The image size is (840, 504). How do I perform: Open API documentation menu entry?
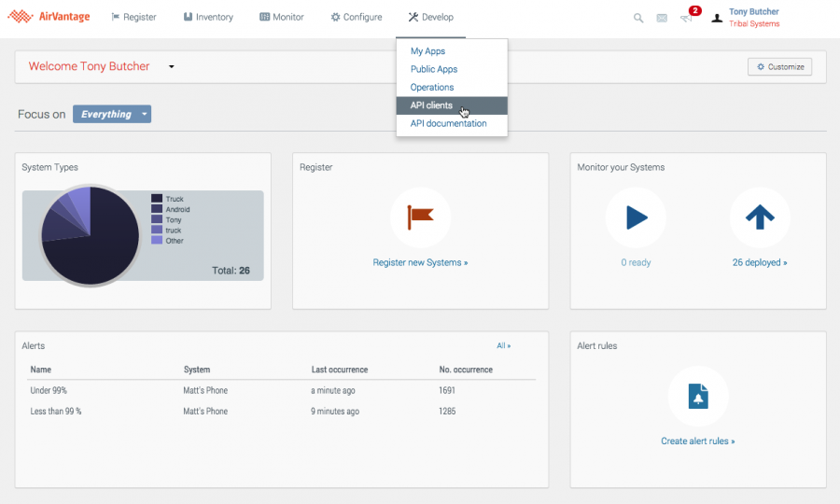click(448, 123)
